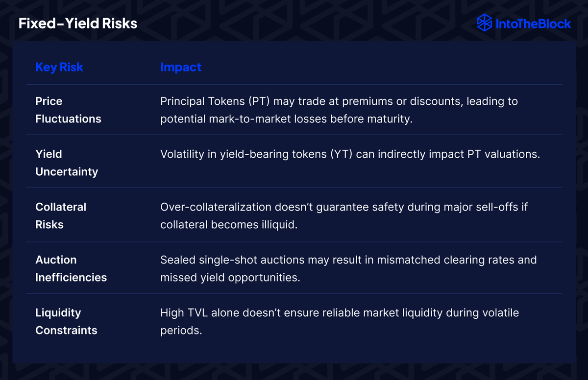Click the Key Risk column header
Image resolution: width=588 pixels, height=380 pixels.
59,67
